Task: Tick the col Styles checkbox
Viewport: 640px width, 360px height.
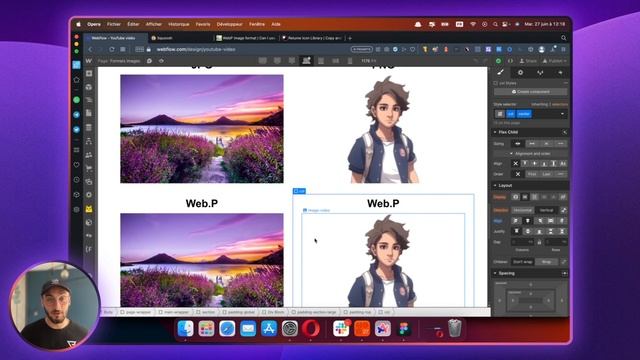Action: pyautogui.click(x=496, y=83)
